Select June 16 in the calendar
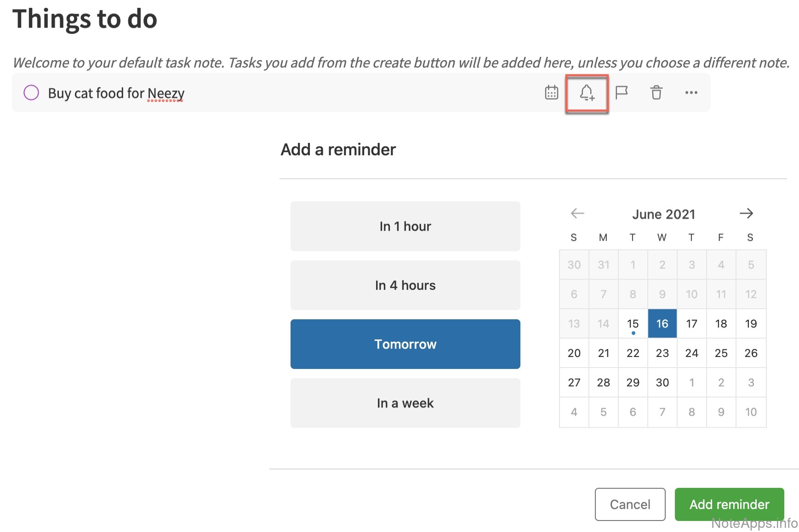Image resolution: width=799 pixels, height=532 pixels. pos(662,324)
